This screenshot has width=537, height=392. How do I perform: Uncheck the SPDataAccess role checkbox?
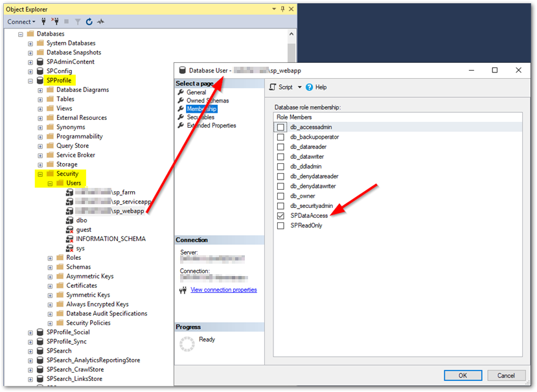281,216
